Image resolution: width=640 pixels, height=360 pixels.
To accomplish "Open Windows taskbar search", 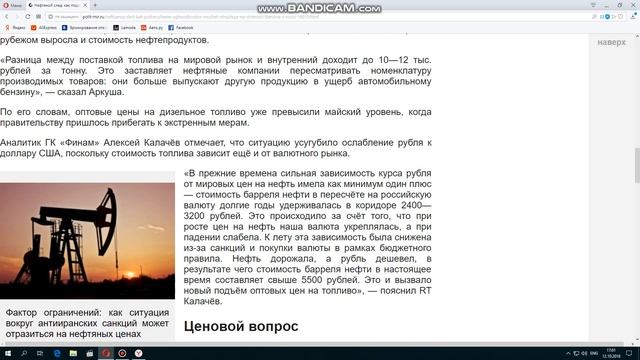I will [x=24, y=353].
